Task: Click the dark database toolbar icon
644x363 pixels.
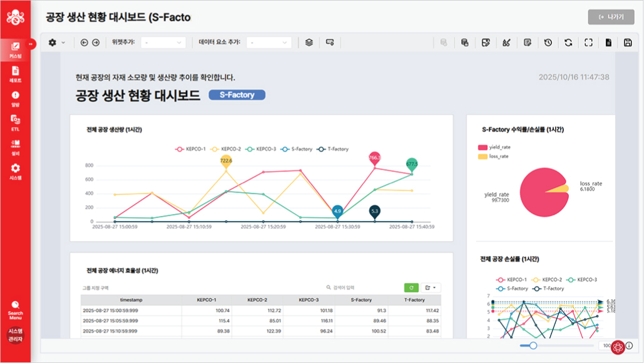Action: click(464, 43)
